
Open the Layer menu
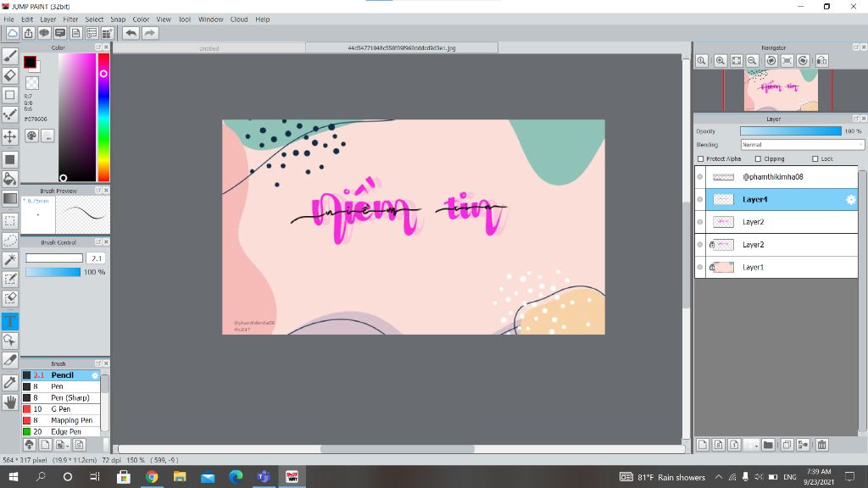(x=48, y=19)
